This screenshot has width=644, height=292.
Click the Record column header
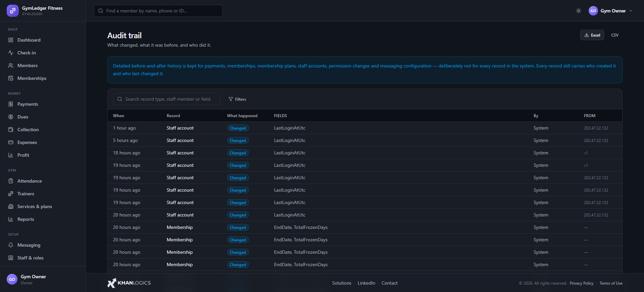click(x=173, y=116)
